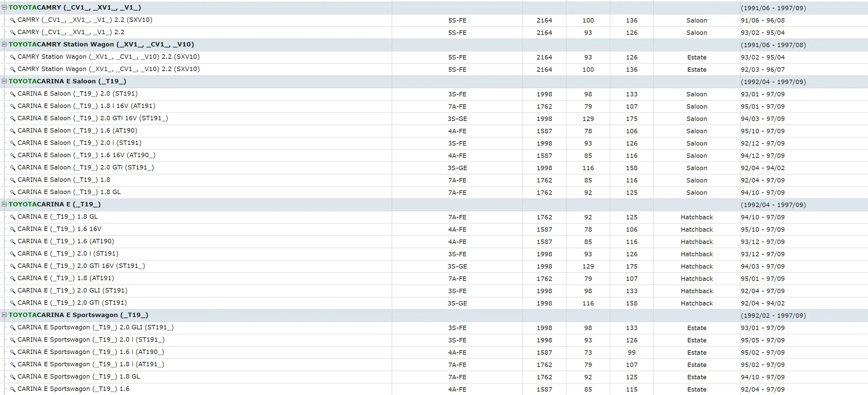Click the TOYOTA CAMRY (_CV1_, _XV1_, _V1_) header label
The height and width of the screenshot is (395, 868).
75,8
